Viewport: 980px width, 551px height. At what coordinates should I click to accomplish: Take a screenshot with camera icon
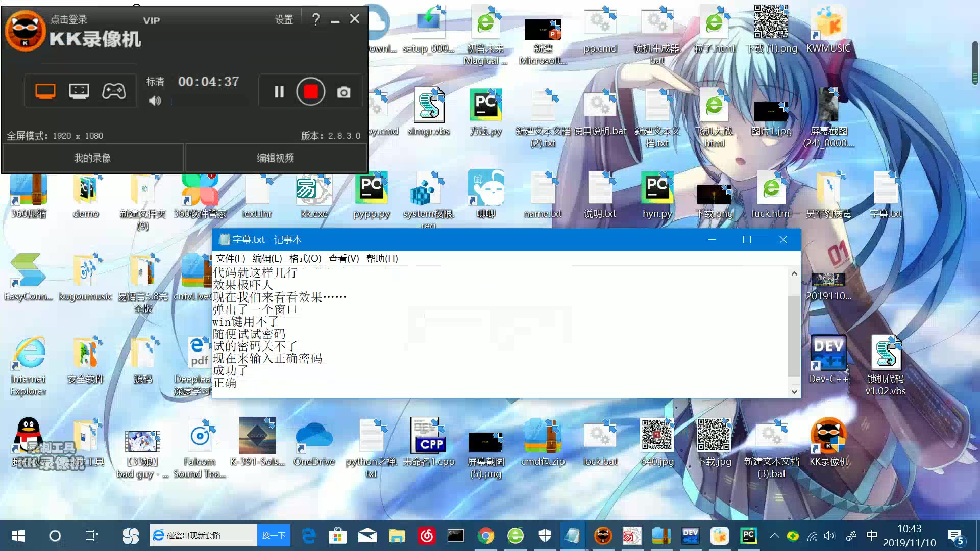coord(344,92)
